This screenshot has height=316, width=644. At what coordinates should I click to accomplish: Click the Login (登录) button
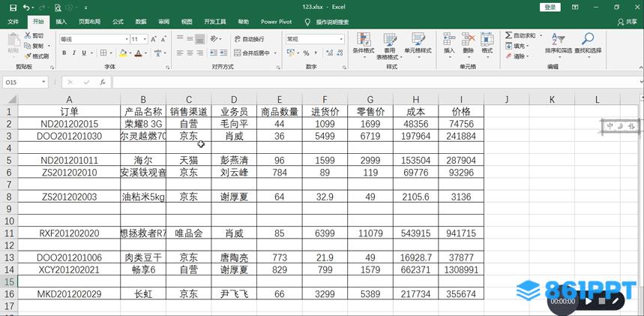point(551,7)
